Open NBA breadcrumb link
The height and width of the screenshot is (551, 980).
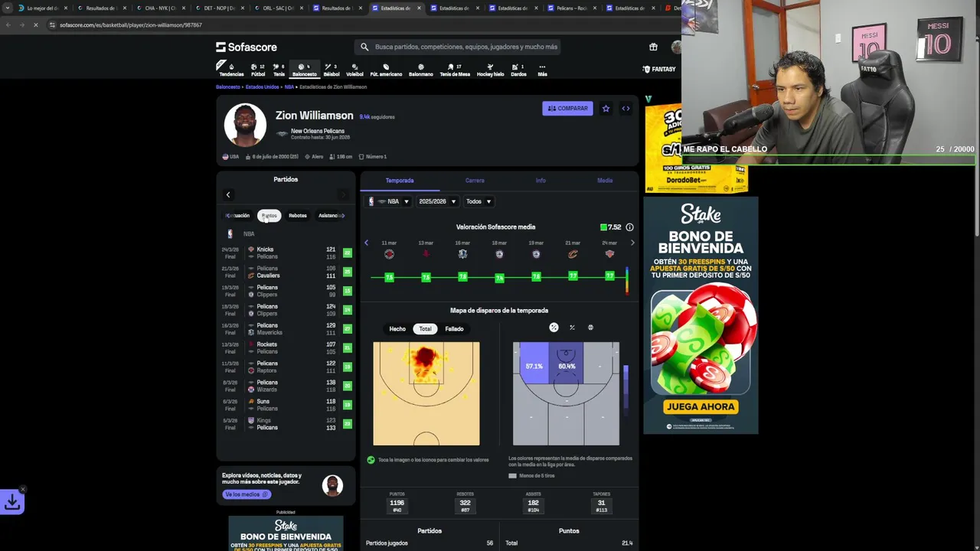pyautogui.click(x=289, y=87)
